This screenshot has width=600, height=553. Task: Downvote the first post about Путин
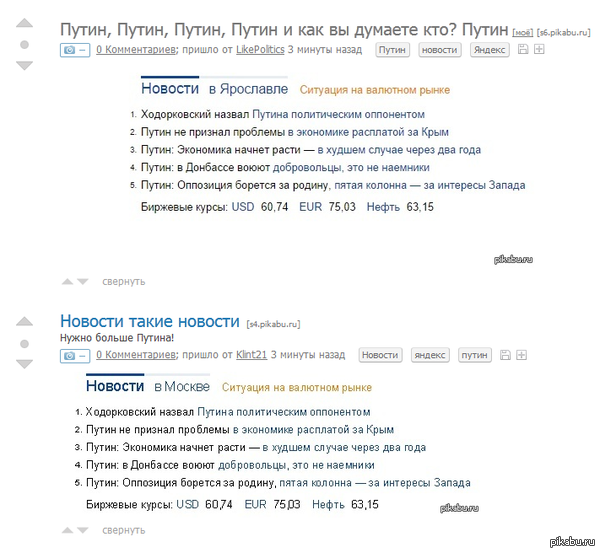point(25,66)
